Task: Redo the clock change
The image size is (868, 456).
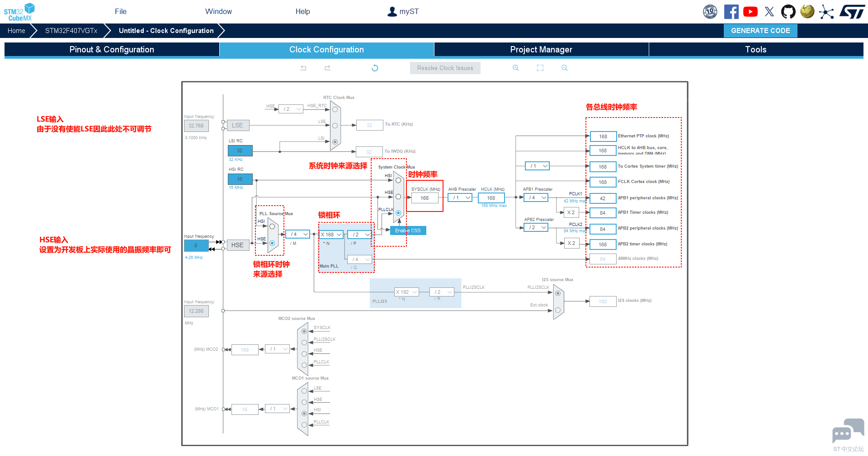Action: (328, 68)
